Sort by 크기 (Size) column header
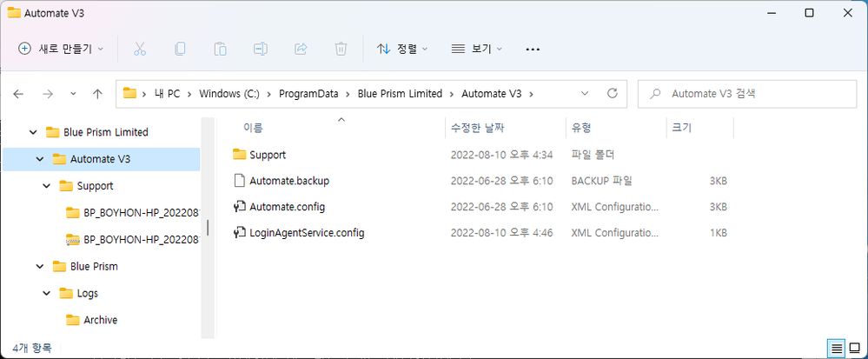 coord(681,128)
